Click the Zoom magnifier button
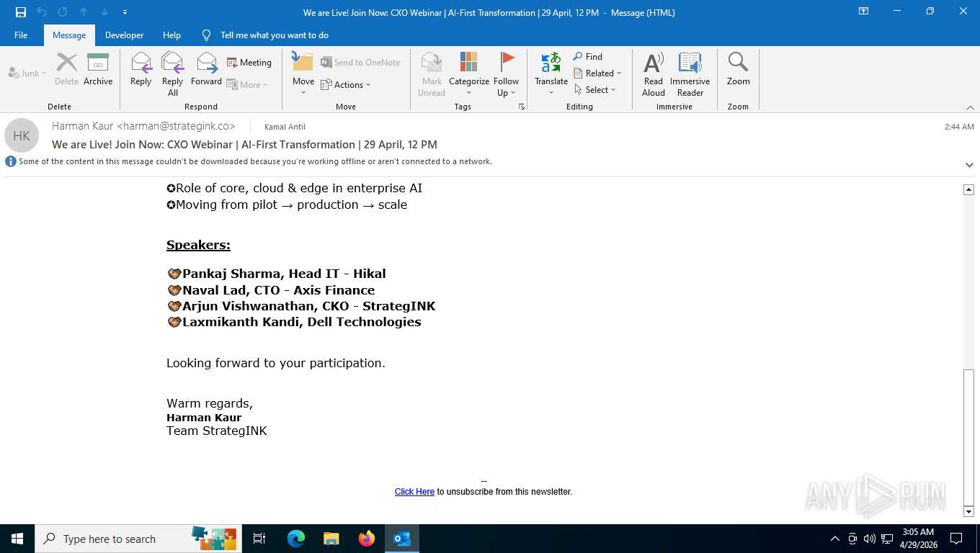 click(x=738, y=69)
